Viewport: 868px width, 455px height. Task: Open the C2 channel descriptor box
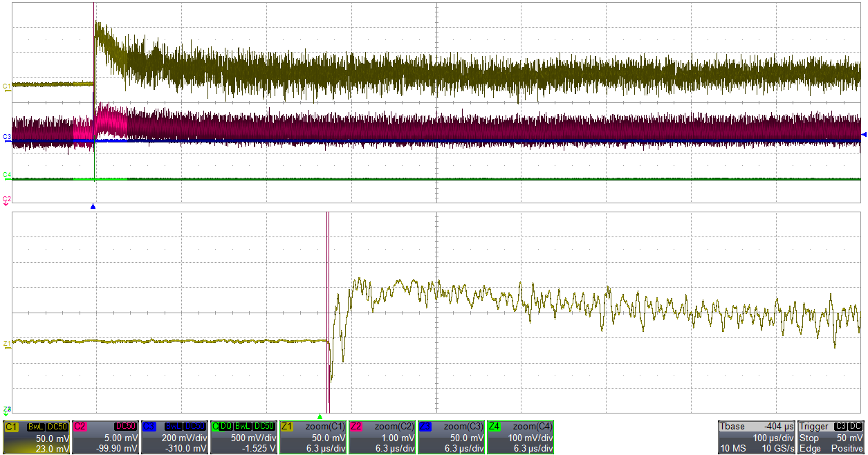(105, 438)
